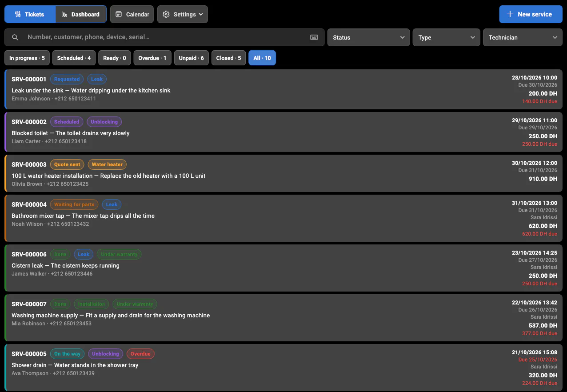The height and width of the screenshot is (392, 567).
Task: Open ticket SRV-000003
Action: pos(283,173)
